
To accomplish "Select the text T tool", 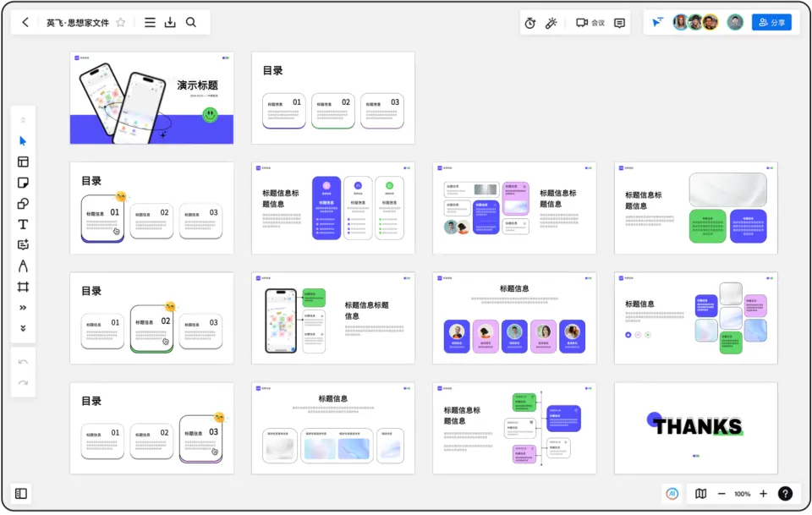I will (x=23, y=224).
